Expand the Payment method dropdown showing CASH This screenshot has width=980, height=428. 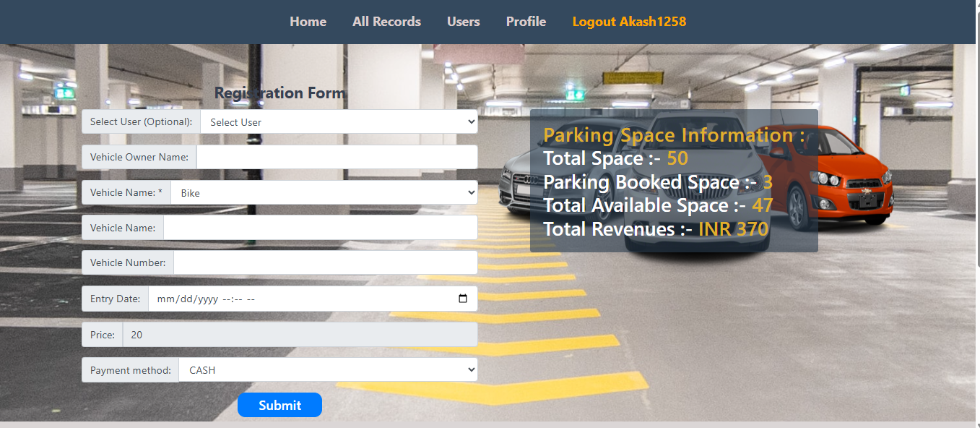coord(328,370)
